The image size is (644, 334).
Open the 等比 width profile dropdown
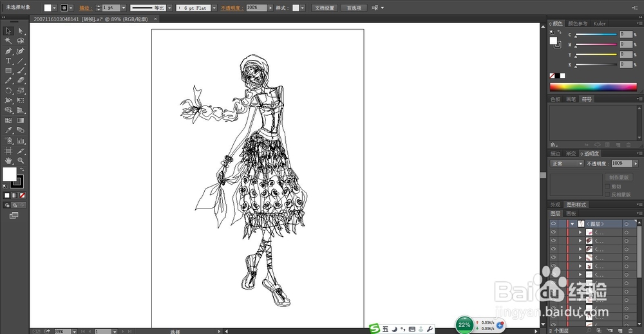point(169,8)
